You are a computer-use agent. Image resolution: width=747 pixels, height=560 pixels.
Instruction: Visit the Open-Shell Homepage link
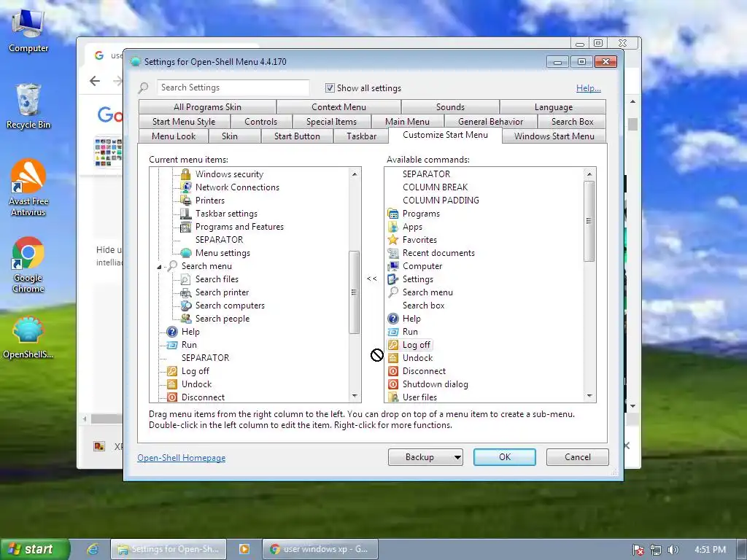point(181,458)
